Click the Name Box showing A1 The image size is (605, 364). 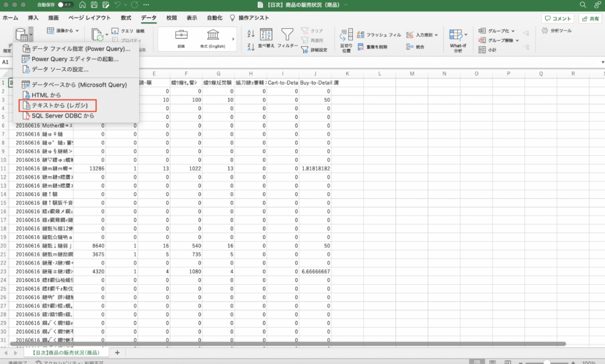point(7,62)
